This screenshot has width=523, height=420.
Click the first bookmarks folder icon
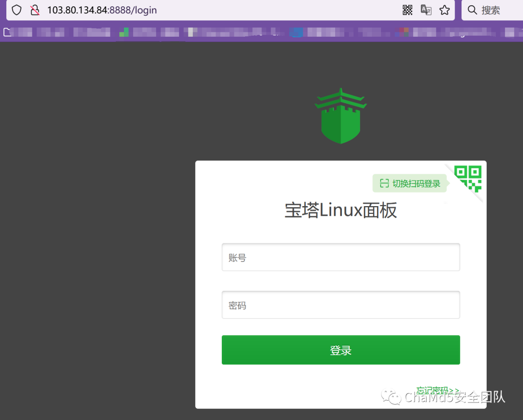(7, 32)
